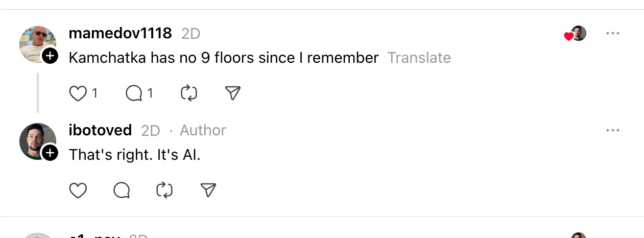Screen dimensions: 644x238
Task: Open more options for ibotoved's reply
Action: 612,131
